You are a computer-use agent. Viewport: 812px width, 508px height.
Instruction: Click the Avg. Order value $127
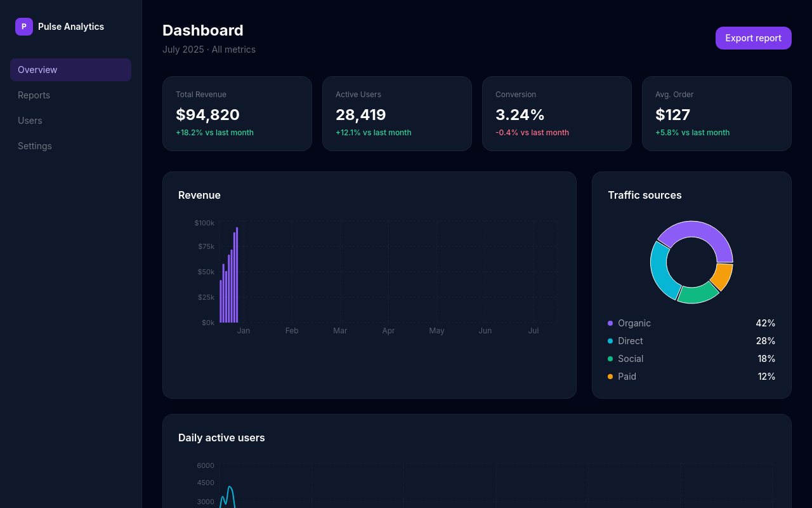tap(672, 115)
